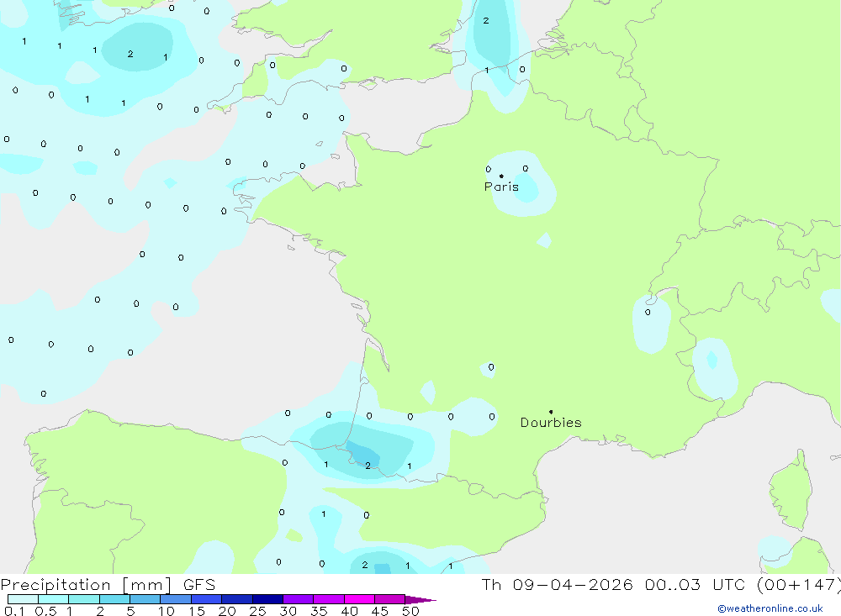Image resolution: width=841 pixels, height=616 pixels.
Task: Click the '2' value west of Britain
Action: tap(130, 54)
